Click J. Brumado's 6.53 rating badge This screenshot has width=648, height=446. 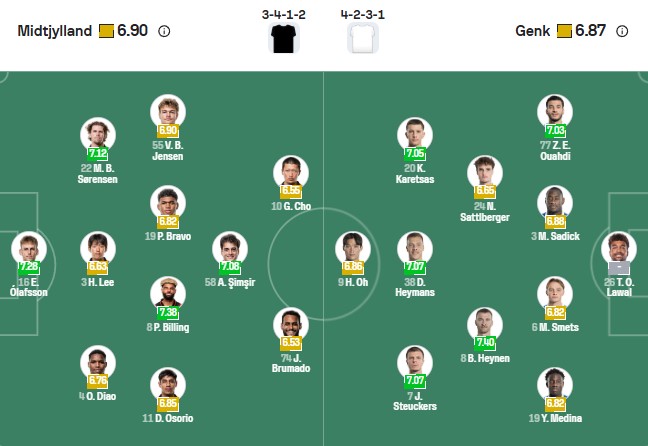pos(291,343)
